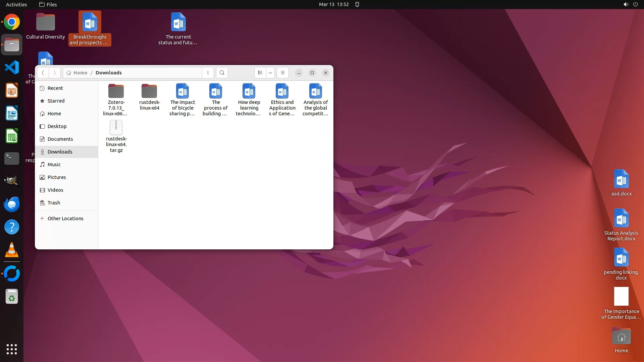The image size is (644, 362).
Task: Click the search magnifier in Files toolbar
Action: [x=222, y=73]
